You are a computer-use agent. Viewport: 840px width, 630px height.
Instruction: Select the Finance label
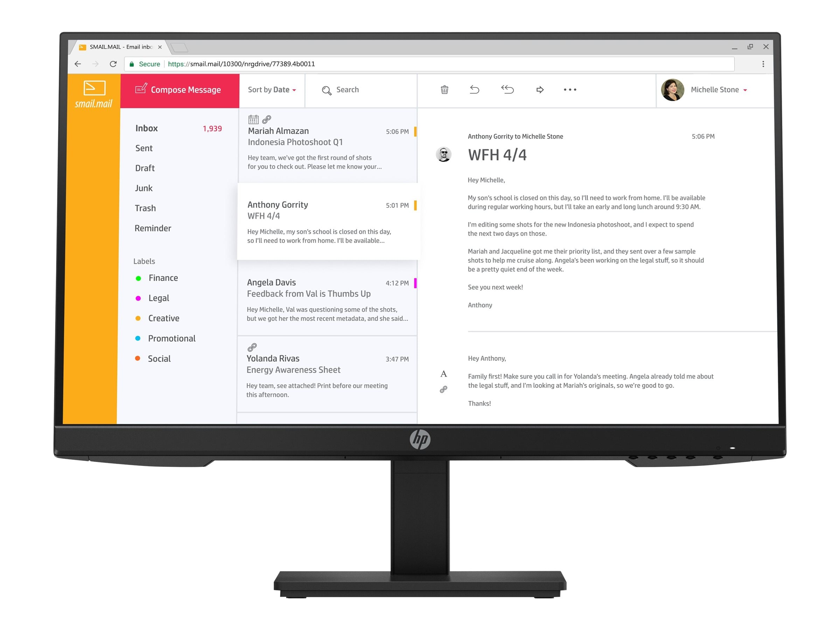pyautogui.click(x=163, y=278)
